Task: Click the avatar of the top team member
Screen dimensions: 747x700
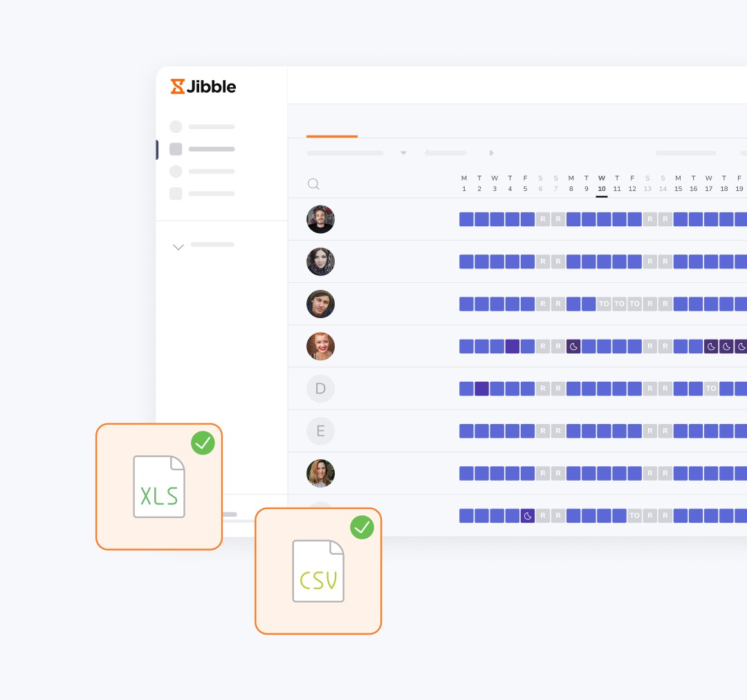Action: [x=320, y=219]
